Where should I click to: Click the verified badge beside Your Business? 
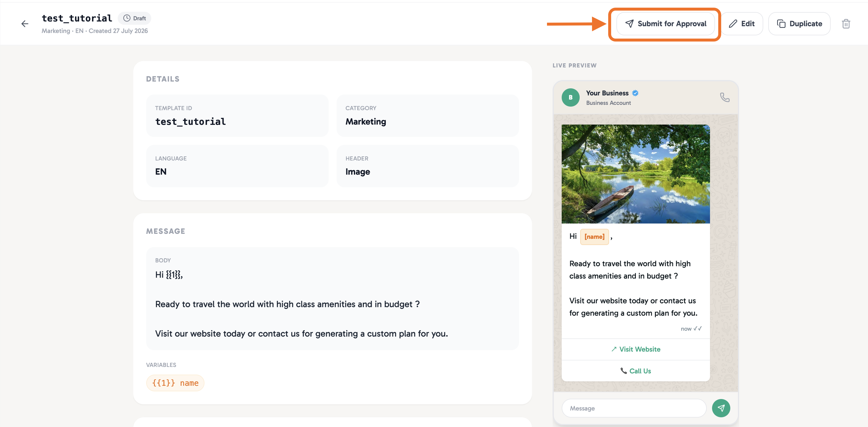point(635,93)
